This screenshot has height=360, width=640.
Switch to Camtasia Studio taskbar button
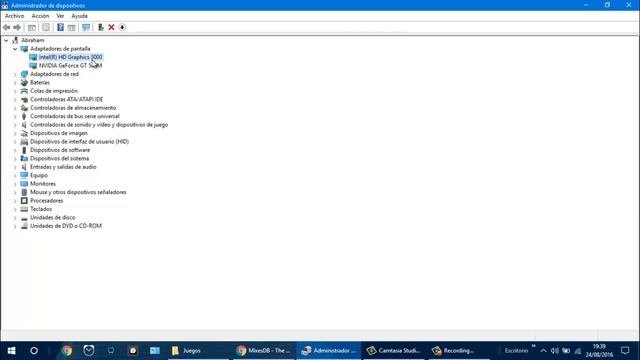(x=394, y=351)
